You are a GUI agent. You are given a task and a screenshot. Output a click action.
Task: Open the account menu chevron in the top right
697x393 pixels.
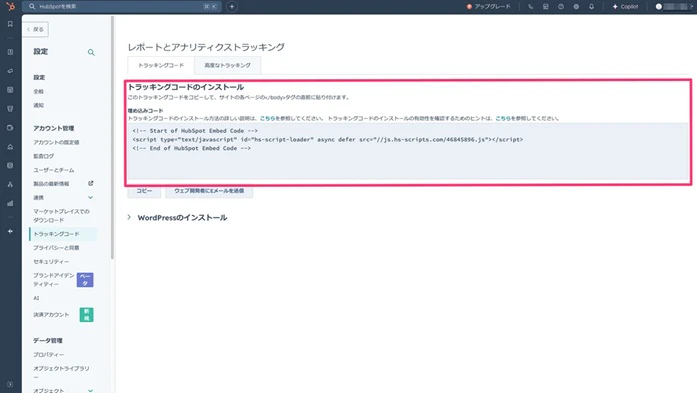692,7
